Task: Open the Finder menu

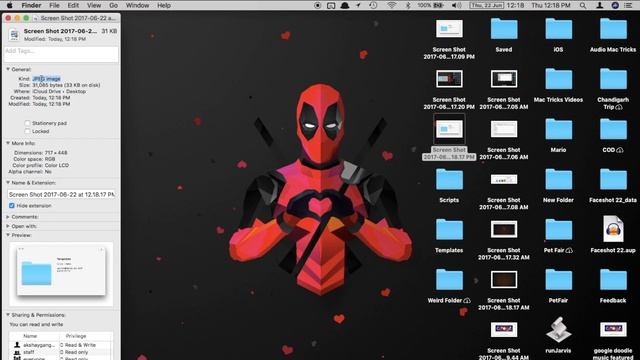Action: click(31, 5)
